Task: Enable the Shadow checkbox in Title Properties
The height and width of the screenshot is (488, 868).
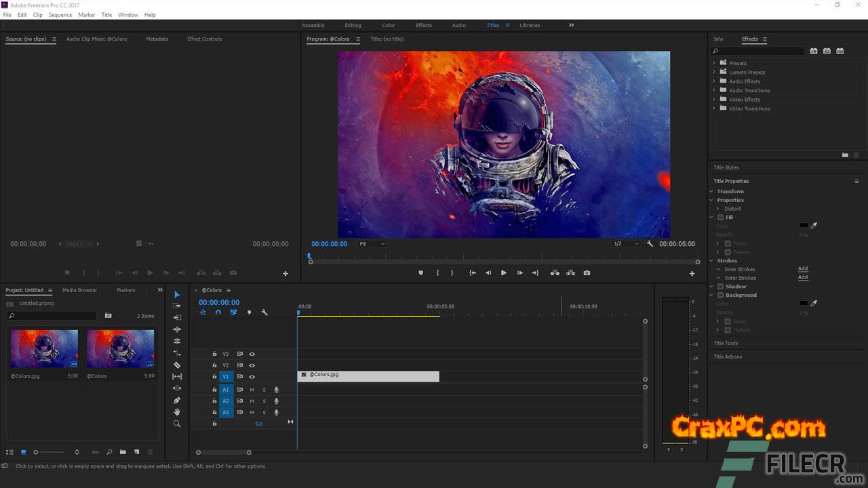Action: (x=720, y=287)
